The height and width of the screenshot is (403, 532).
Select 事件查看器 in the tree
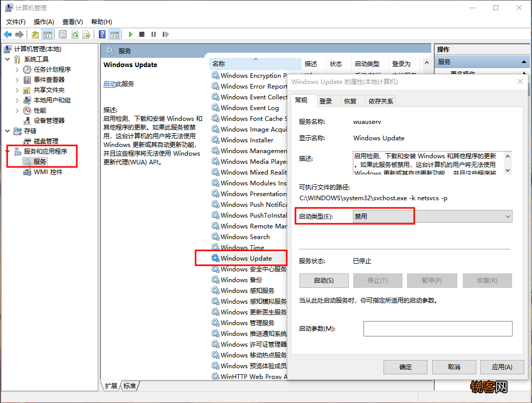(49, 80)
